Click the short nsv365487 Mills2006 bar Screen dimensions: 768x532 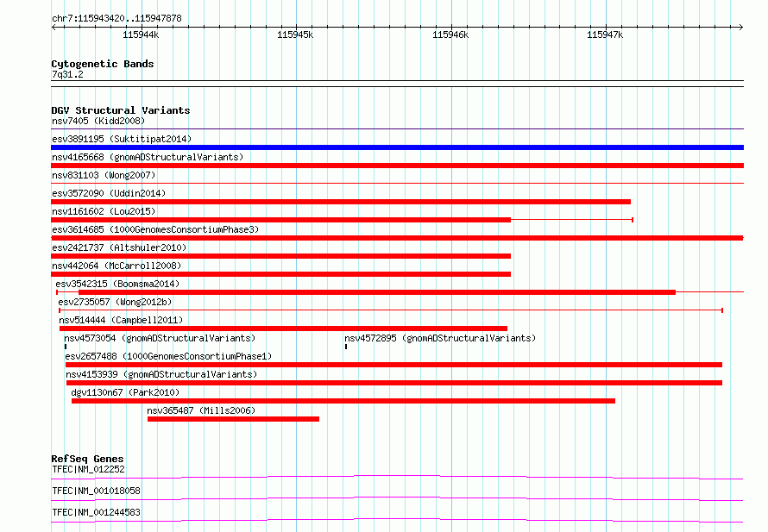233,419
